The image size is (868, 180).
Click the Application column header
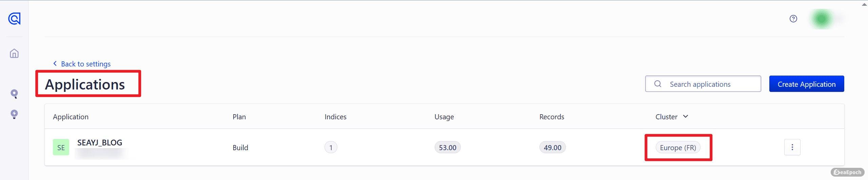(71, 117)
